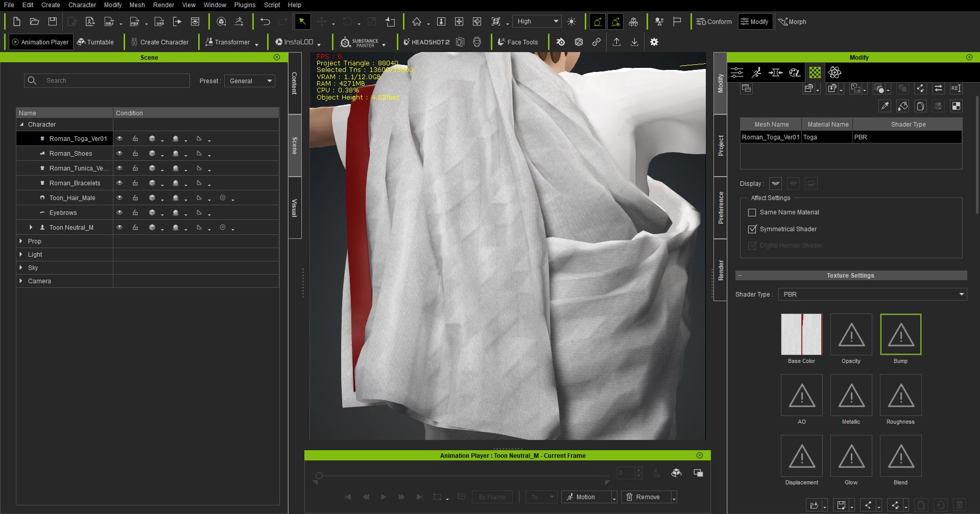Select the Bump texture channel slot
Image resolution: width=980 pixels, height=514 pixels.
[x=900, y=334]
